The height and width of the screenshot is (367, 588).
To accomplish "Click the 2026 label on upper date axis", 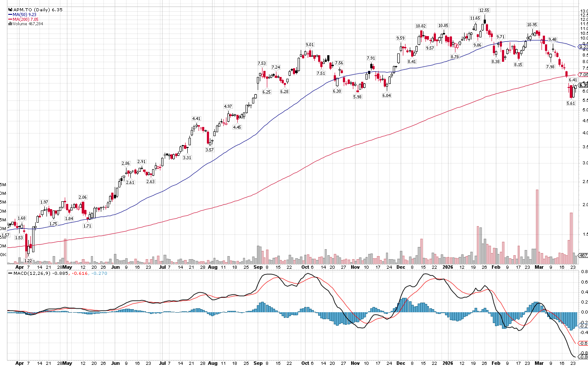I will tap(448, 267).
